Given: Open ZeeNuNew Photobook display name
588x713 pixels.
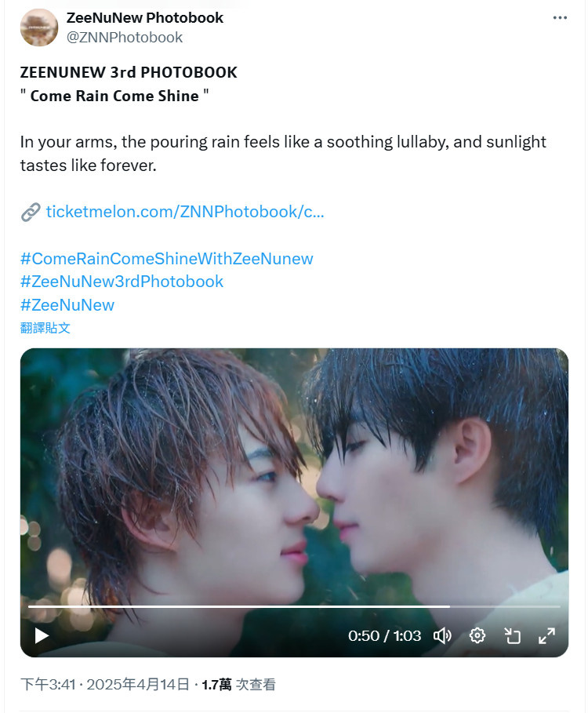Looking at the screenshot, I should (145, 18).
